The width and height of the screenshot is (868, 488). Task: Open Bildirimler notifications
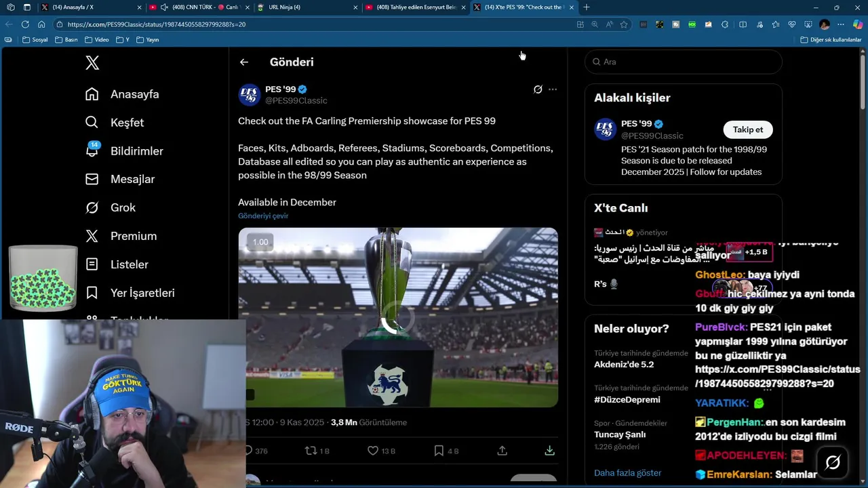(124, 150)
